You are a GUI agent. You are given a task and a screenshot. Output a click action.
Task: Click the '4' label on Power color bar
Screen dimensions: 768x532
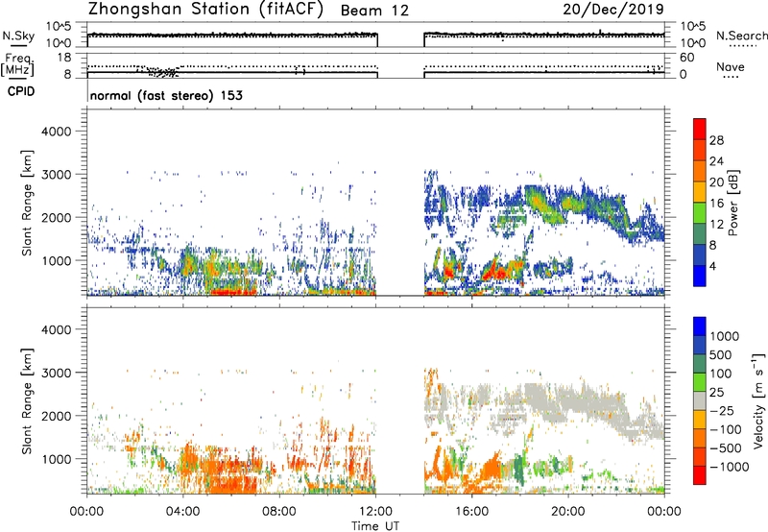tap(713, 266)
